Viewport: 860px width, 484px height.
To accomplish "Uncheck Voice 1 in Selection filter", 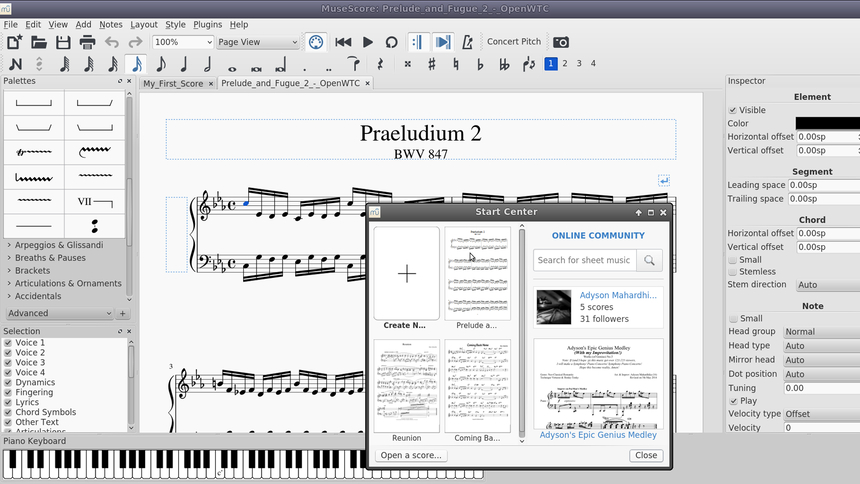I will pyautogui.click(x=8, y=342).
